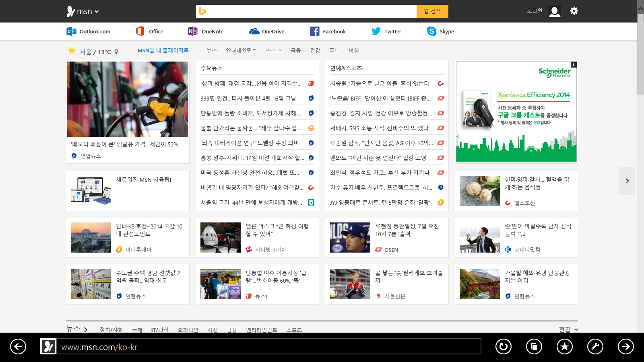Open the gasoline pump headline image
Image resolution: width=644 pixels, height=362 pixels.
pos(128,99)
